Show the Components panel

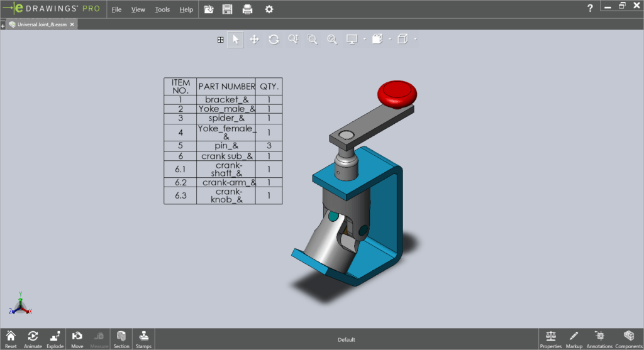click(x=628, y=339)
